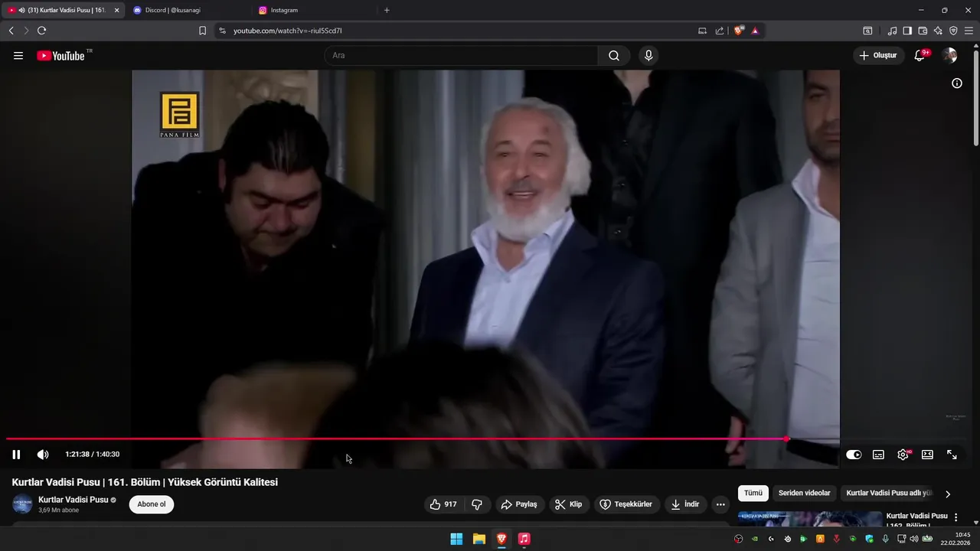This screenshot has width=980, height=551.
Task: Bookmark this page icon
Action: [x=202, y=31]
